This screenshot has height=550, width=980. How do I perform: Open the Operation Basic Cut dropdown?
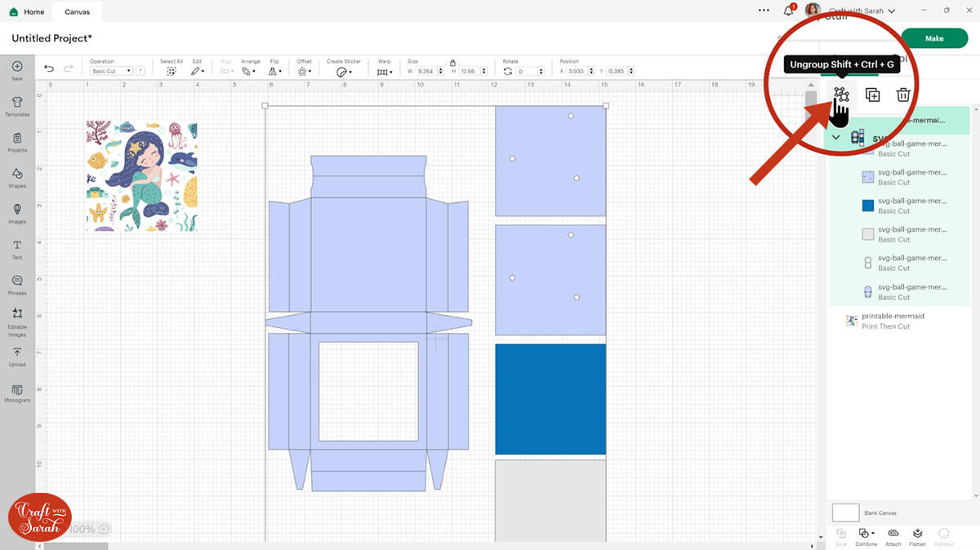coord(111,71)
